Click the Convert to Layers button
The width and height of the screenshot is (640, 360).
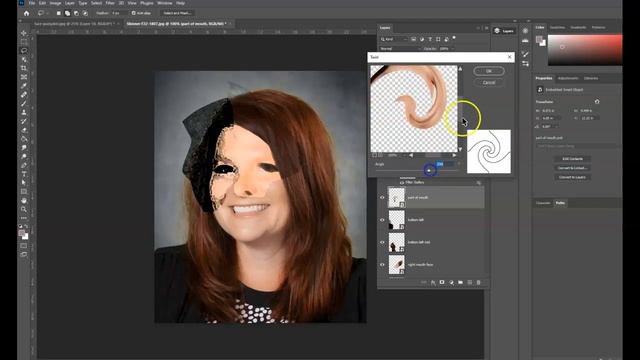(x=573, y=177)
